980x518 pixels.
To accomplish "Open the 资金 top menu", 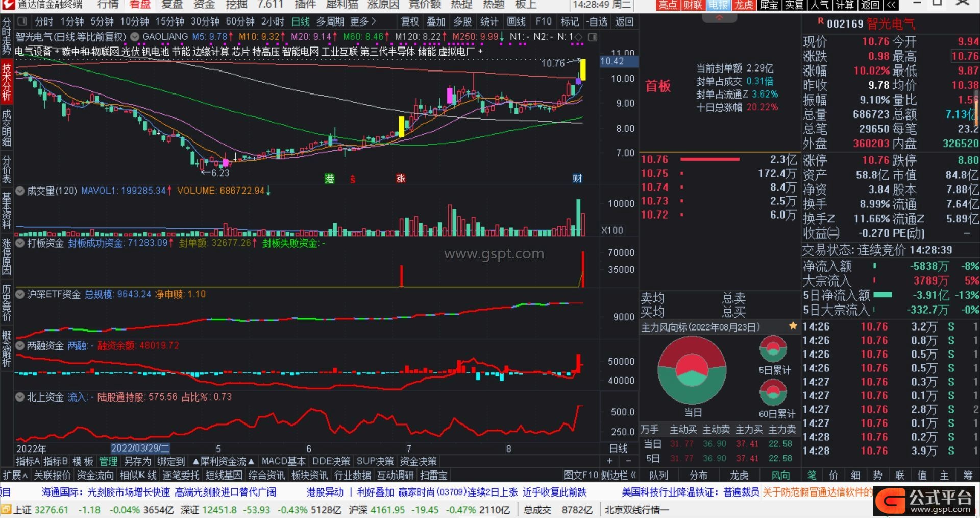I will pyautogui.click(x=204, y=5).
